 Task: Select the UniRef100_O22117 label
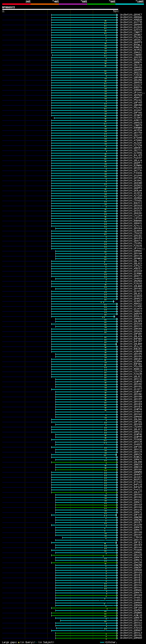pos(131,85)
